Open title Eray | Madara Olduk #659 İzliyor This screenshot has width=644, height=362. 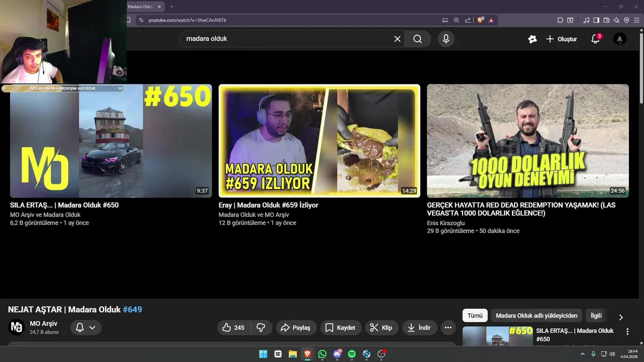tap(268, 205)
